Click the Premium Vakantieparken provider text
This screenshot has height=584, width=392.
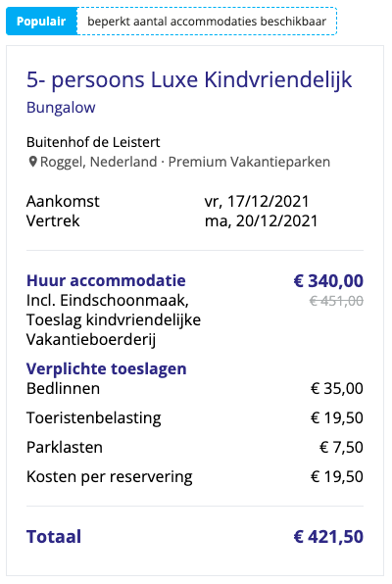249,162
